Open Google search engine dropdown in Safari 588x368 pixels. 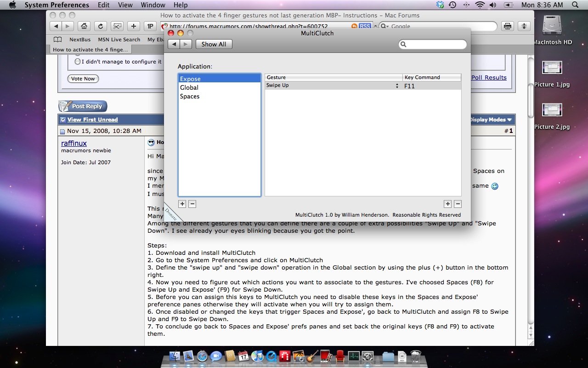pos(384,26)
